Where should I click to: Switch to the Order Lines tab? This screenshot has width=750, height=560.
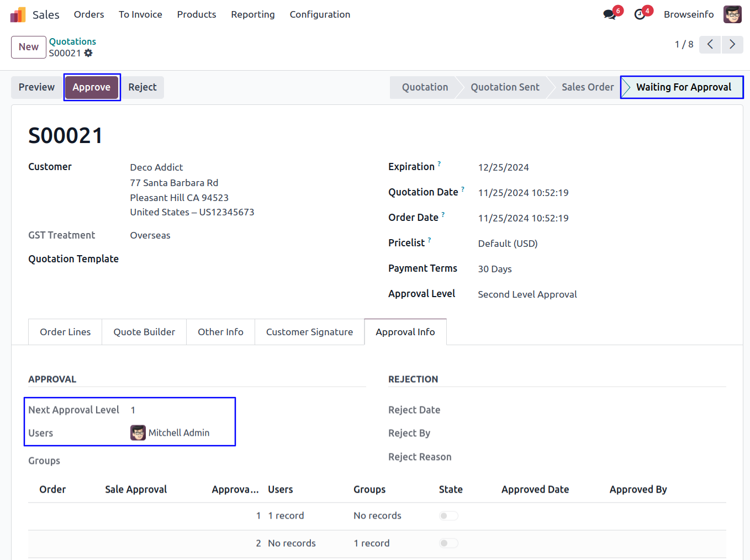pos(65,332)
